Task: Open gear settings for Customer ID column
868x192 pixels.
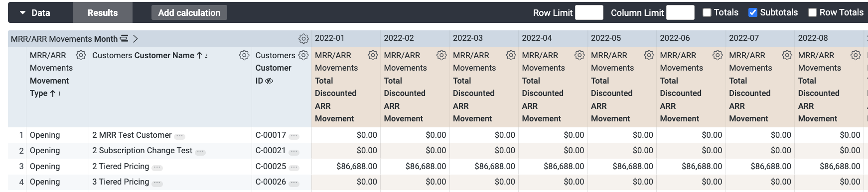Action: [303, 55]
